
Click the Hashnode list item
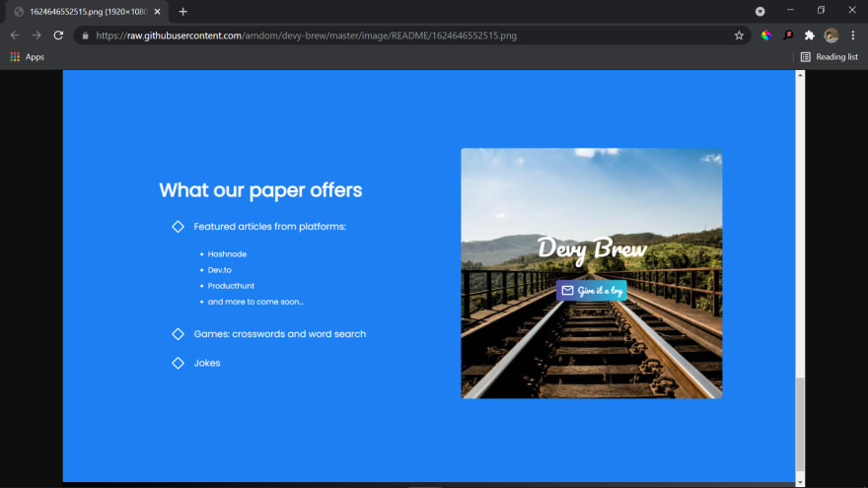click(227, 254)
